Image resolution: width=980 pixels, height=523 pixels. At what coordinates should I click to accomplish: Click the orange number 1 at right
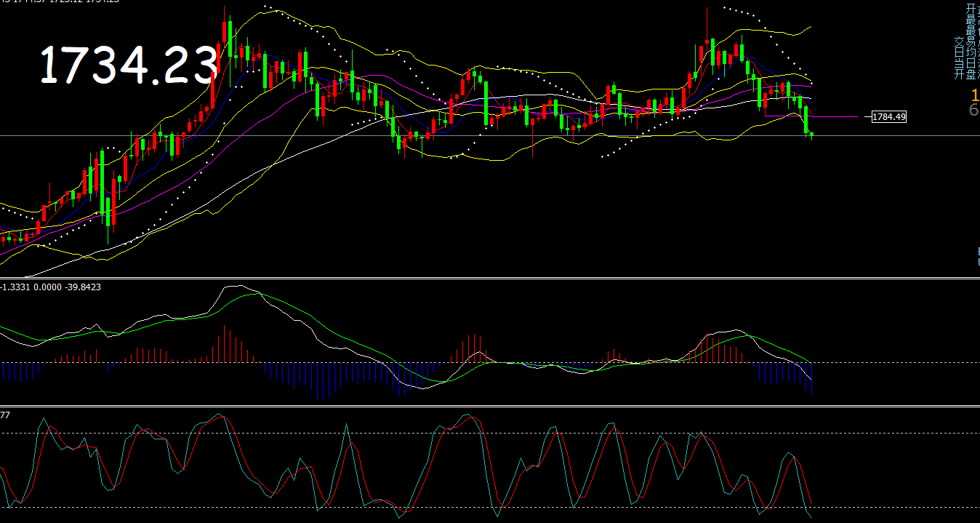point(974,95)
